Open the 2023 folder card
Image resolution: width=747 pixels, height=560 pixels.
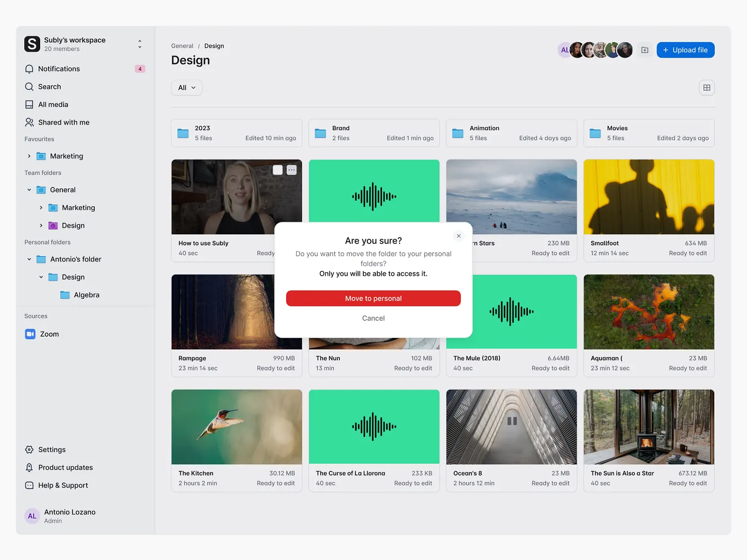coord(237,133)
